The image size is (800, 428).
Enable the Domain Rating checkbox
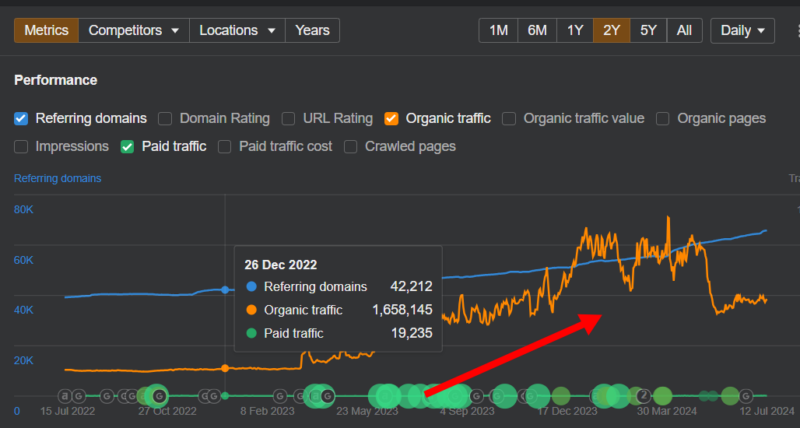coord(165,118)
